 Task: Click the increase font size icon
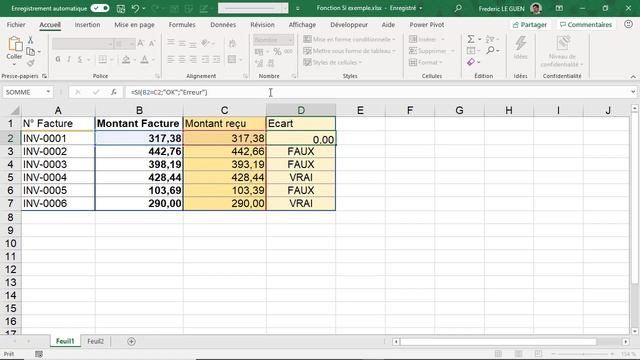coord(141,43)
